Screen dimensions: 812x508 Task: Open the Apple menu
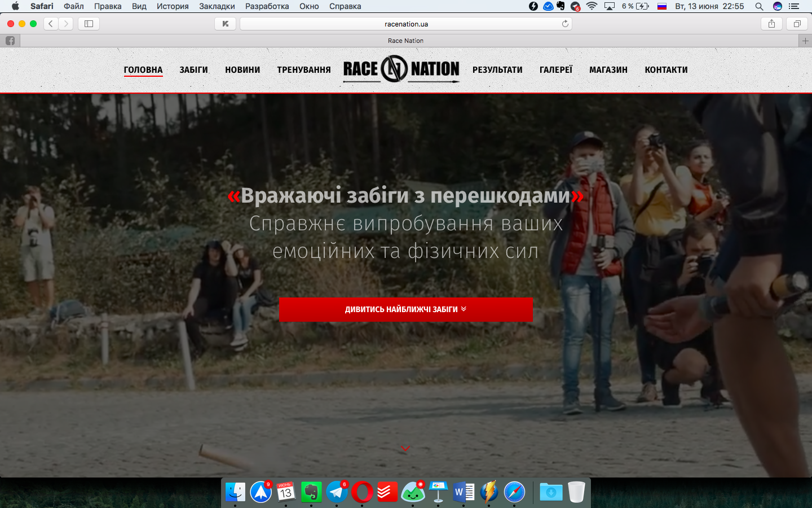(15, 6)
